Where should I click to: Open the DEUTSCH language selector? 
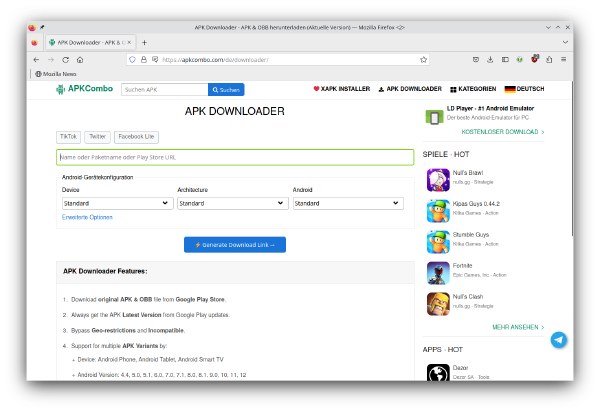point(524,89)
